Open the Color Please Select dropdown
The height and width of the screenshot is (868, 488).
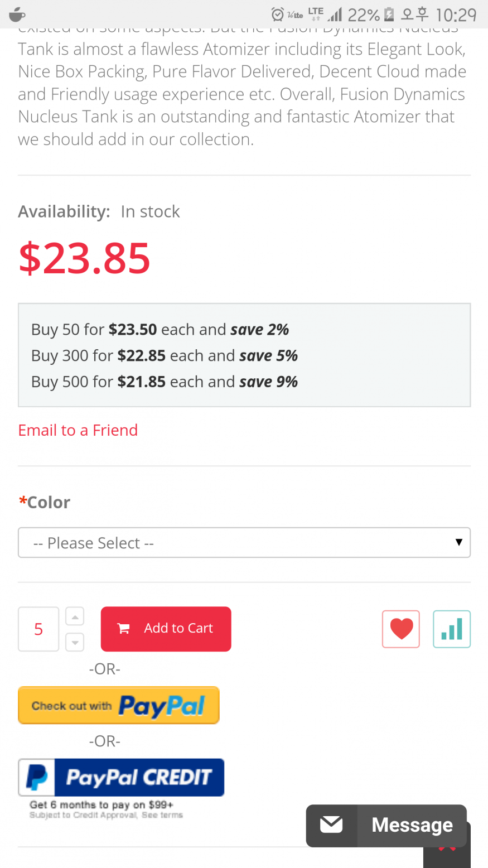click(x=244, y=543)
